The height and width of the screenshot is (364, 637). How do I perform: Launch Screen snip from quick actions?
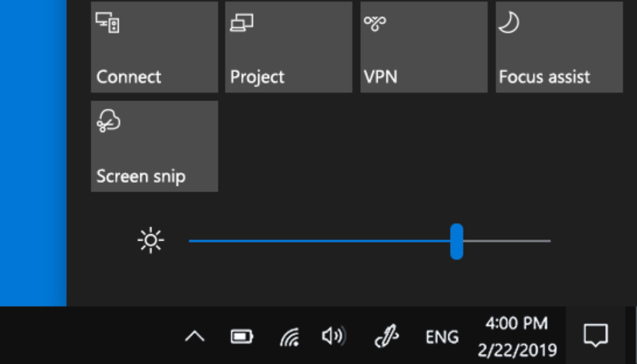[154, 146]
